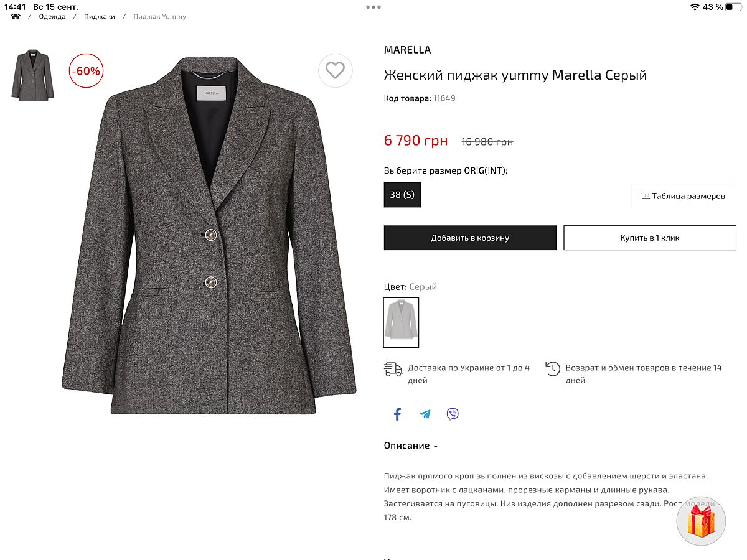The height and width of the screenshot is (560, 747).
Task: Click the delivery truck icon
Action: coord(393,370)
